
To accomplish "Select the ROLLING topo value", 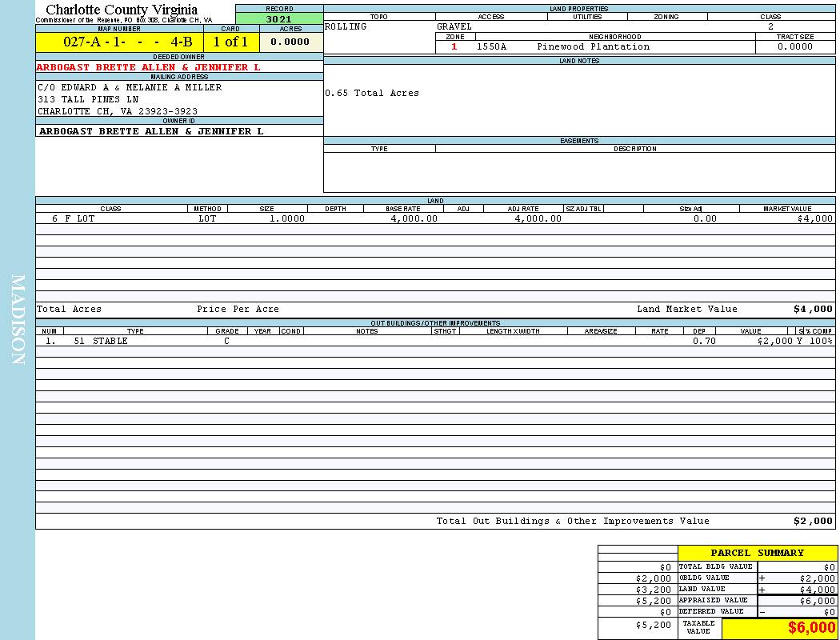I will 346,27.
